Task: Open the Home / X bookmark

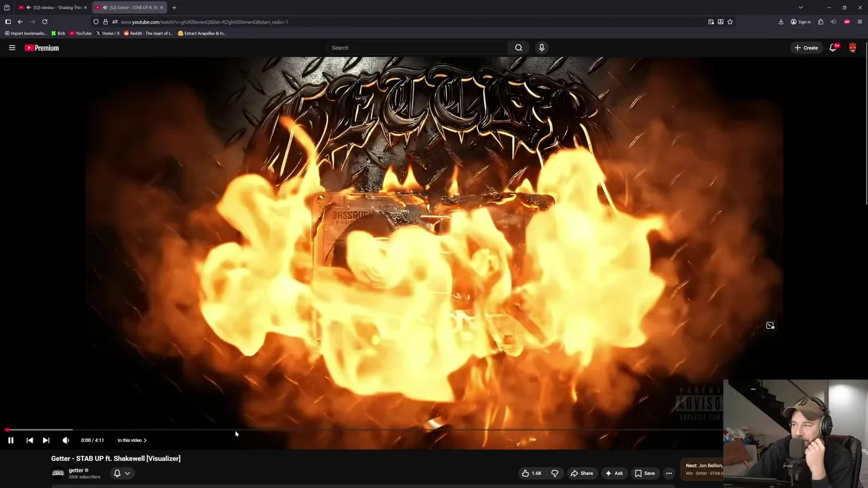Action: click(108, 33)
